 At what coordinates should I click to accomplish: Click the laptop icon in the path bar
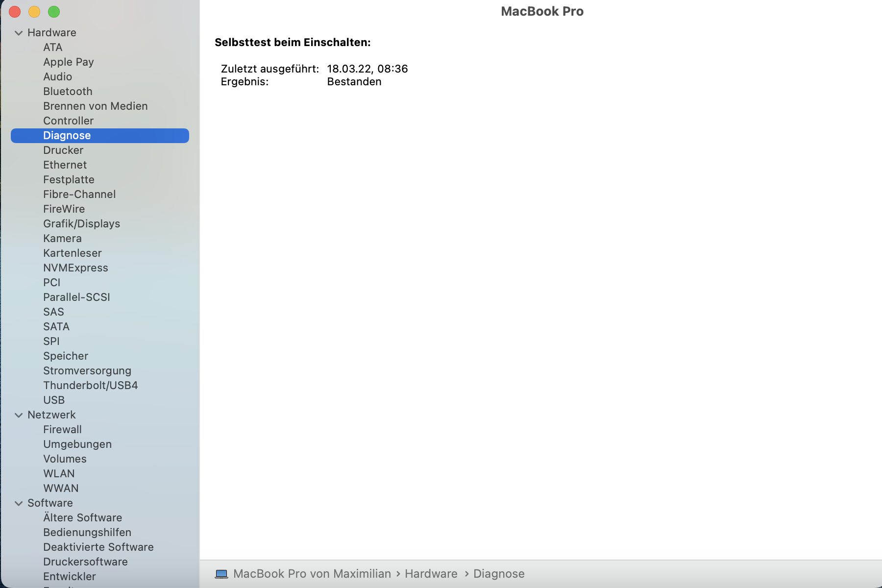pyautogui.click(x=221, y=574)
